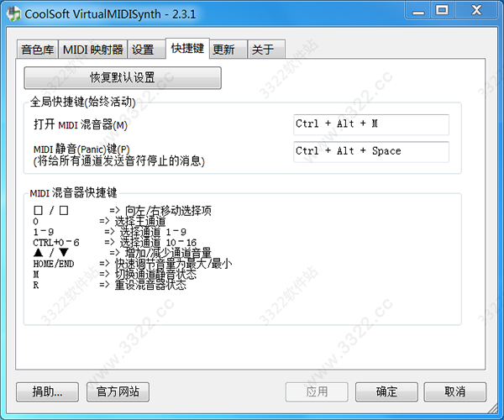Click the 切换通道静音状态 line
504x420 pixels.
pyautogui.click(x=115, y=275)
